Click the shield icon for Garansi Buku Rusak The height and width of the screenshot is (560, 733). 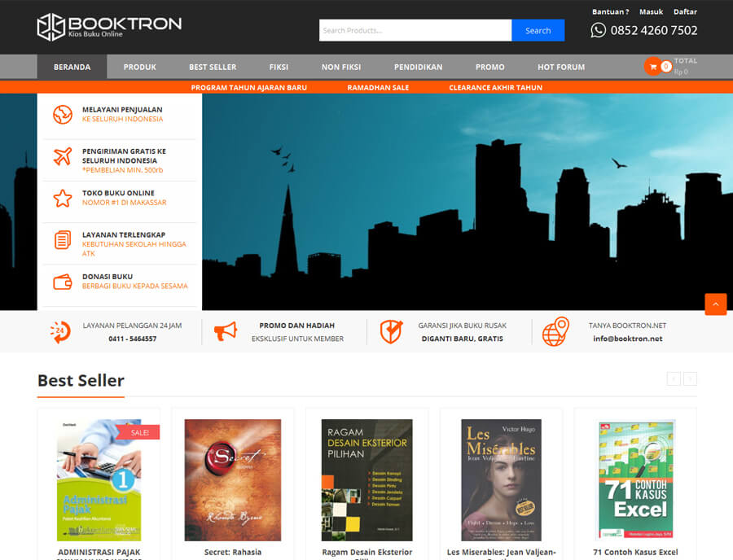[x=390, y=331]
